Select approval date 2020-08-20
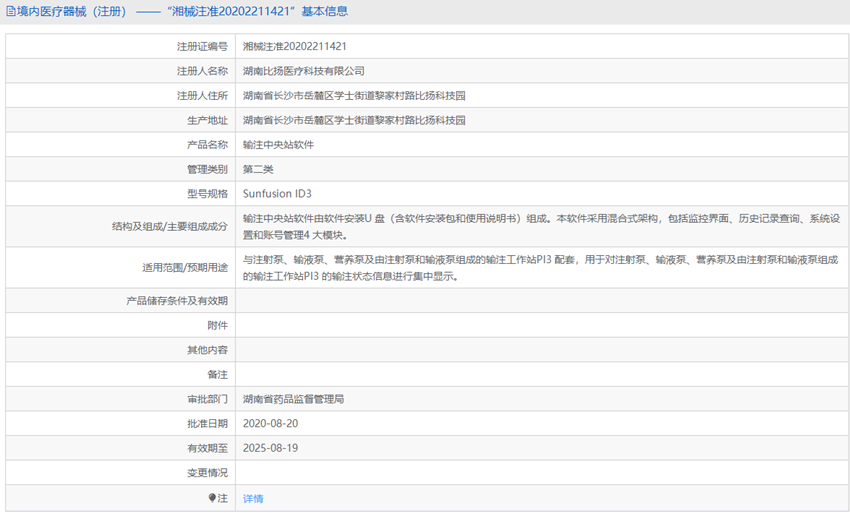Screen dimensions: 850x513 click(271, 424)
